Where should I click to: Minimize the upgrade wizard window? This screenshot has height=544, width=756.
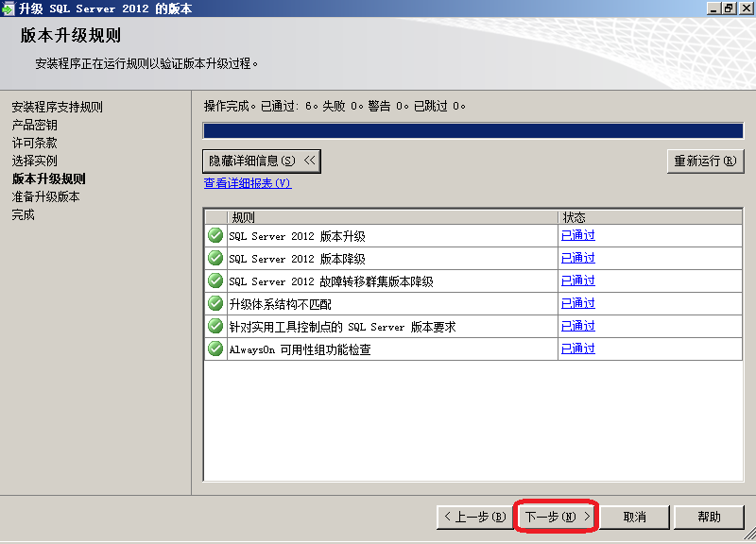pos(714,8)
